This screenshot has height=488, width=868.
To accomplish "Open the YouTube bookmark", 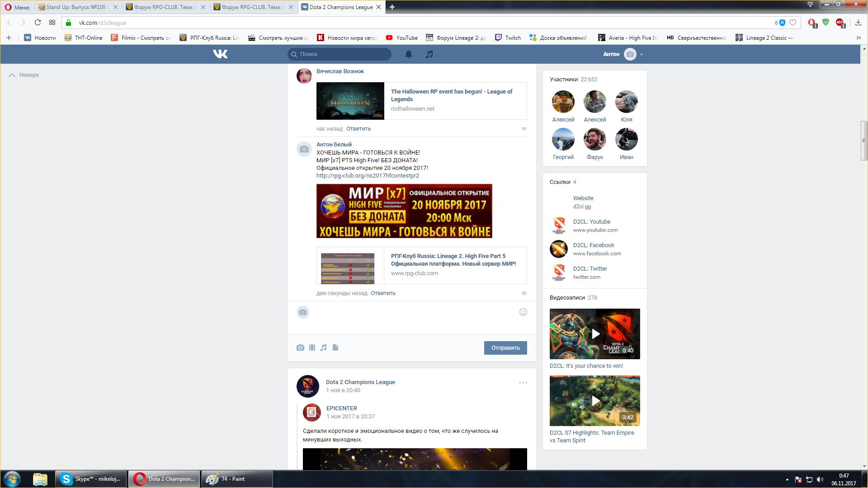I will [x=401, y=38].
